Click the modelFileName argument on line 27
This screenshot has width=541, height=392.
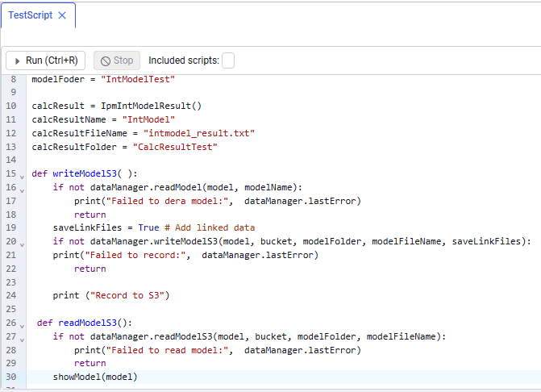pyautogui.click(x=402, y=336)
